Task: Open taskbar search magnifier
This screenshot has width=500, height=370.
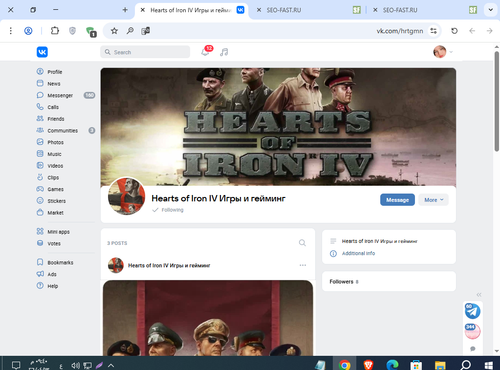Action: pyautogui.click(x=465, y=365)
